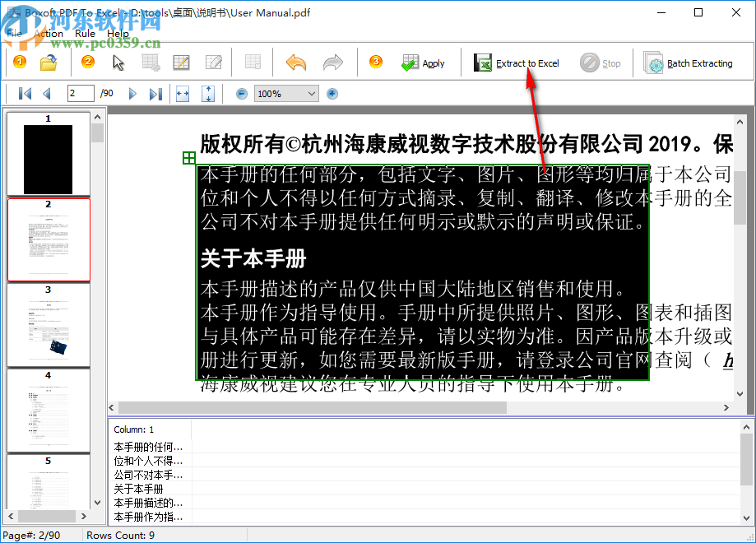Open the Rule menu
Viewport: 756px width, 543px height.
85,34
